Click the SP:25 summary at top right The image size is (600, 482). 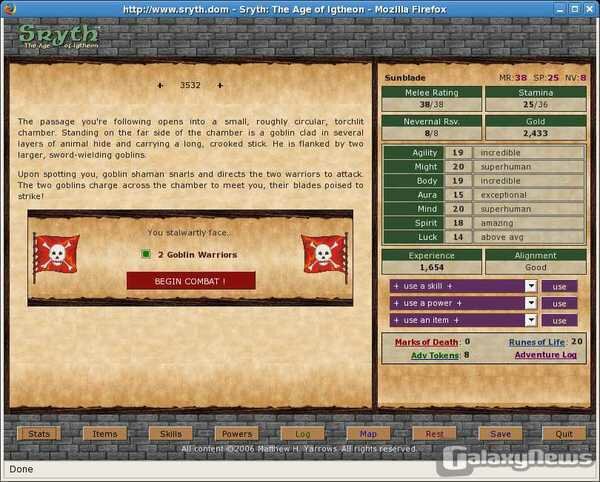pyautogui.click(x=546, y=78)
